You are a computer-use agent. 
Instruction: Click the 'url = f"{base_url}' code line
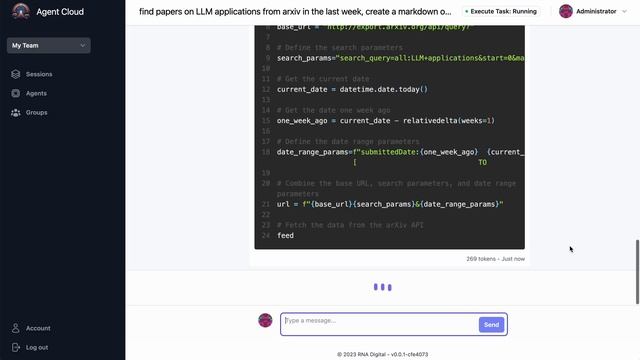390,204
